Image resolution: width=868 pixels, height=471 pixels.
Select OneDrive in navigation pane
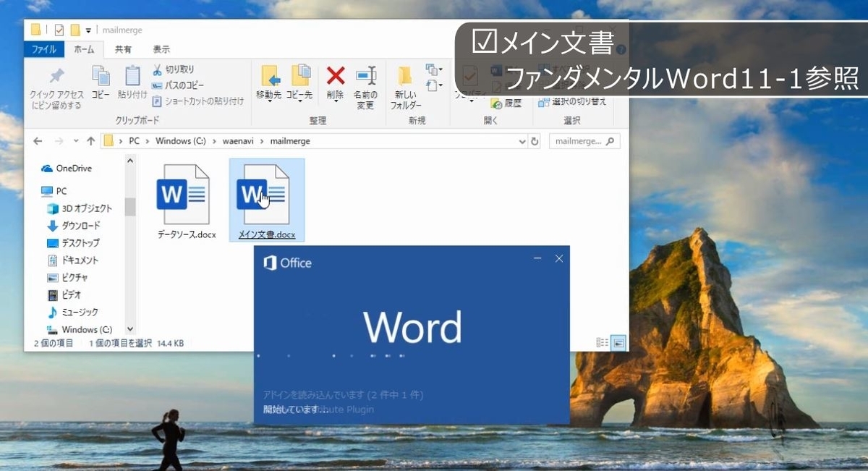67,168
